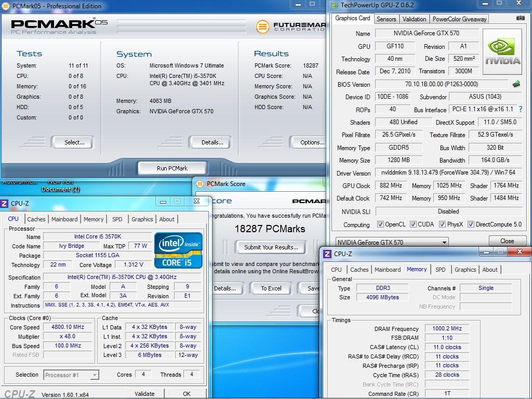Open the Processor #1 selection dropdown

71,375
